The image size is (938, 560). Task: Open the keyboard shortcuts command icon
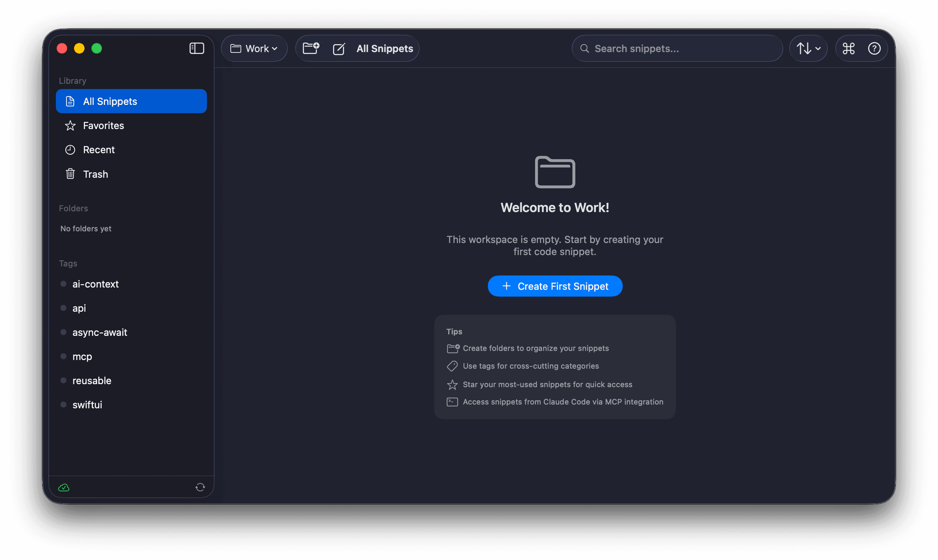click(849, 48)
